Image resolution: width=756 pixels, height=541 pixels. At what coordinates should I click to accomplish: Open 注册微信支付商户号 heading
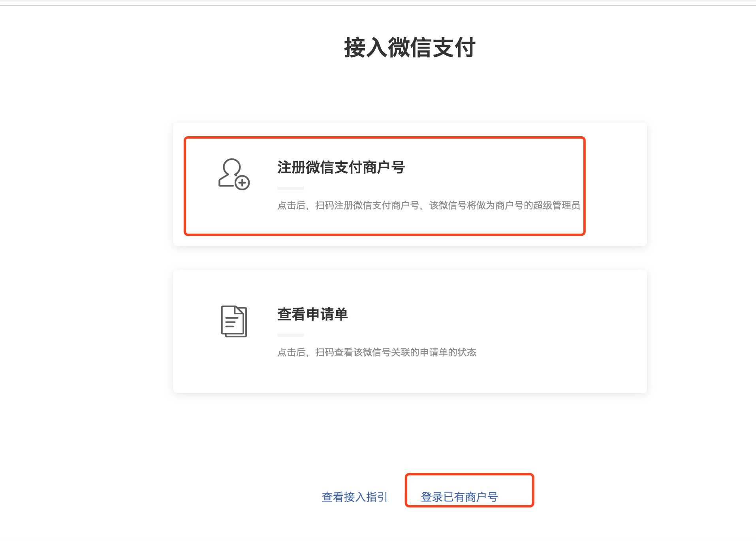[x=341, y=167]
